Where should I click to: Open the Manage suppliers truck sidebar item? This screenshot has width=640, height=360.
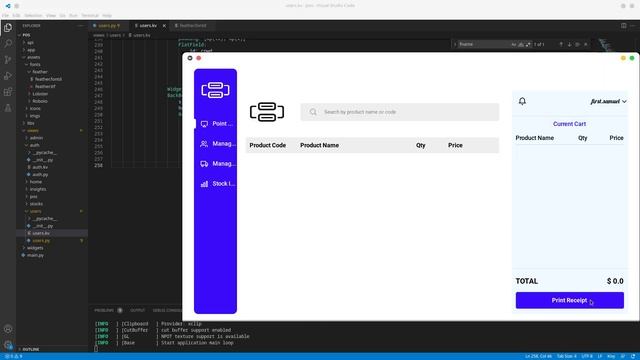(217, 164)
